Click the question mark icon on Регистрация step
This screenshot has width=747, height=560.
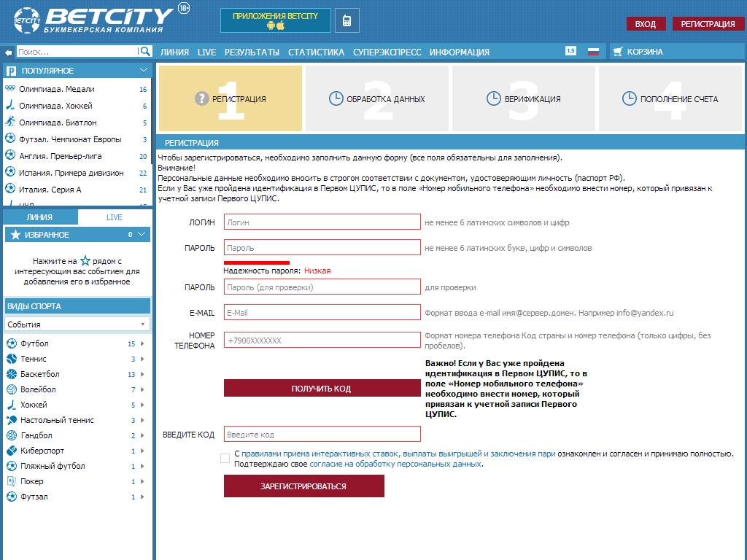(202, 99)
